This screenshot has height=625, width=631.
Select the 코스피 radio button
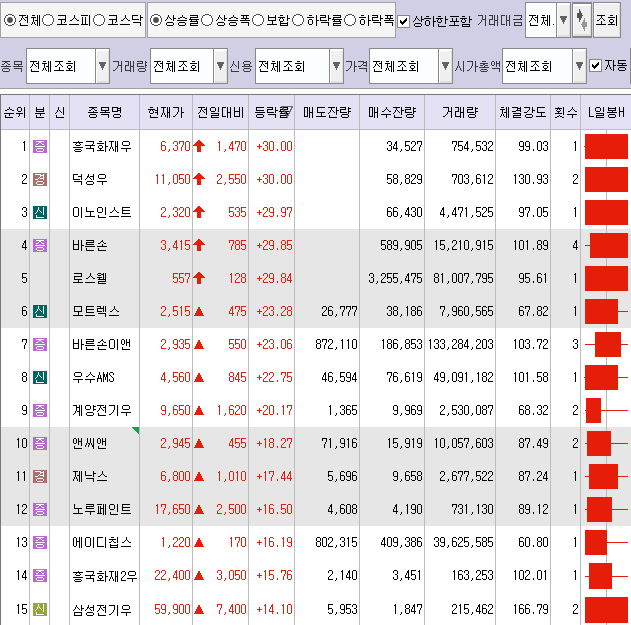[x=48, y=20]
